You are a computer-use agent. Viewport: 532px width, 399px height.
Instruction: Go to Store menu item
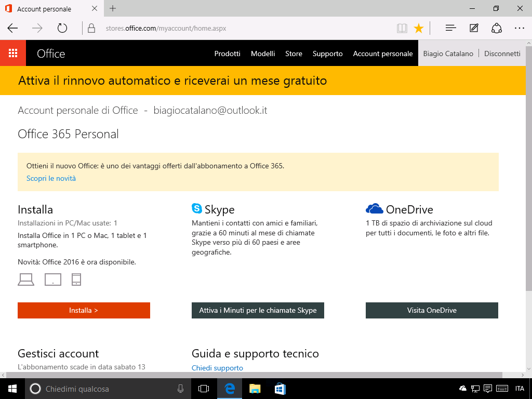pos(294,54)
